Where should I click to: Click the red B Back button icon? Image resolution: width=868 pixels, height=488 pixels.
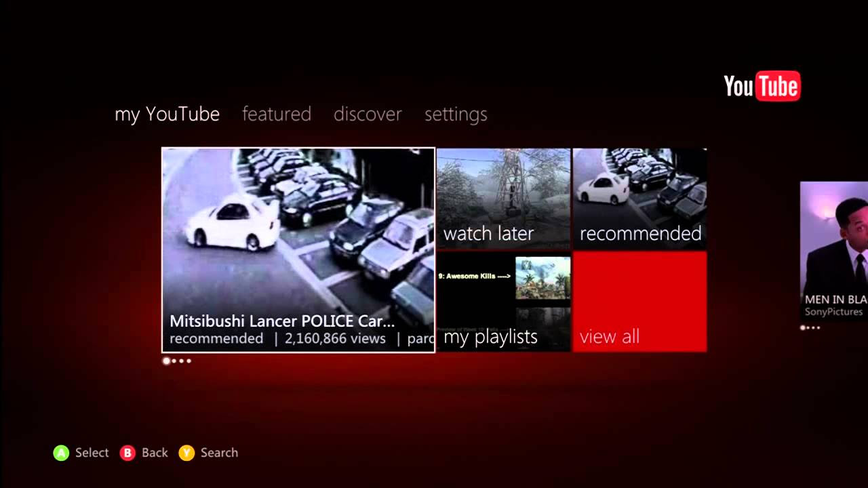coord(127,453)
